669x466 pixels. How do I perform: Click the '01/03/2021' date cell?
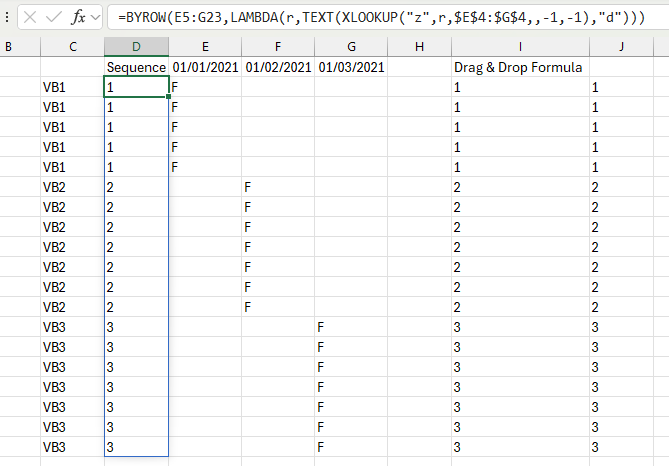click(351, 67)
